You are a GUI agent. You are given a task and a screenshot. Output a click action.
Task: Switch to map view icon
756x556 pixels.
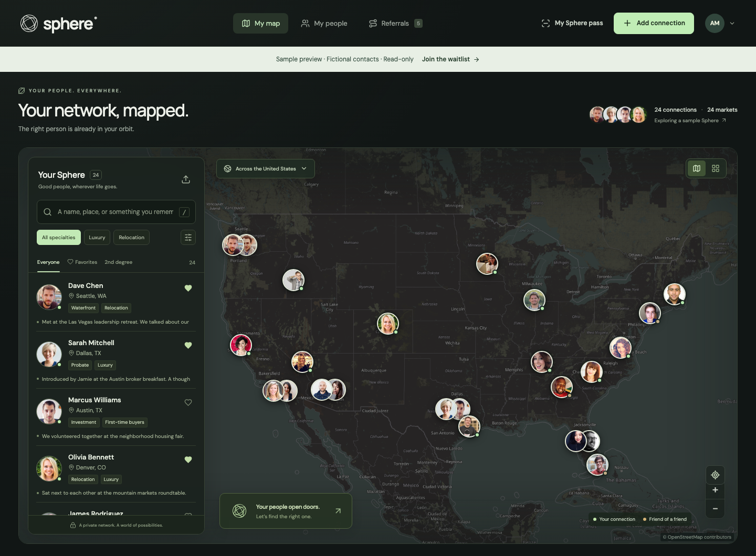click(x=697, y=168)
